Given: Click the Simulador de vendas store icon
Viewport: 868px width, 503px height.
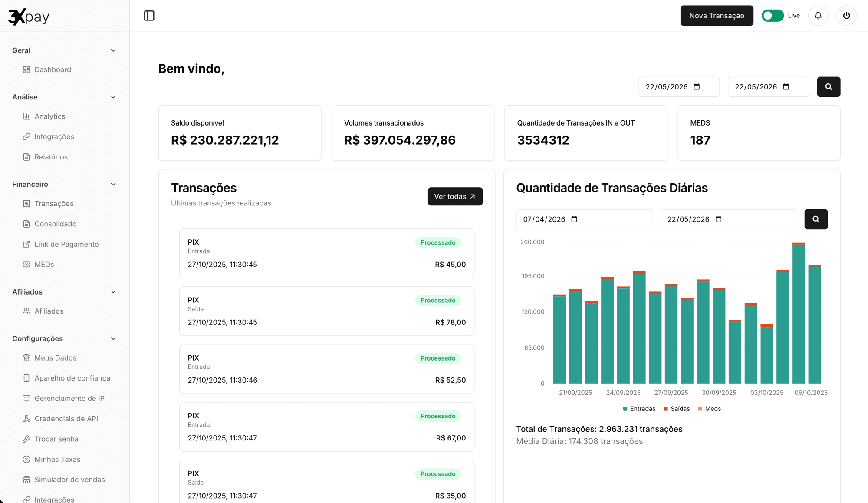Looking at the screenshot, I should pos(26,480).
